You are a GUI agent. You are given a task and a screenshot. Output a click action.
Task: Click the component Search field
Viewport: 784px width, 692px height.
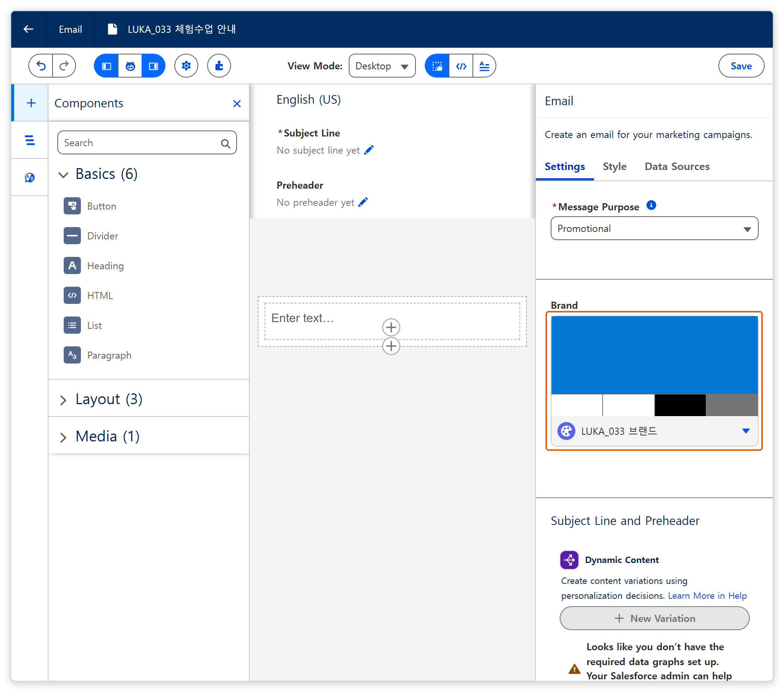tap(147, 143)
